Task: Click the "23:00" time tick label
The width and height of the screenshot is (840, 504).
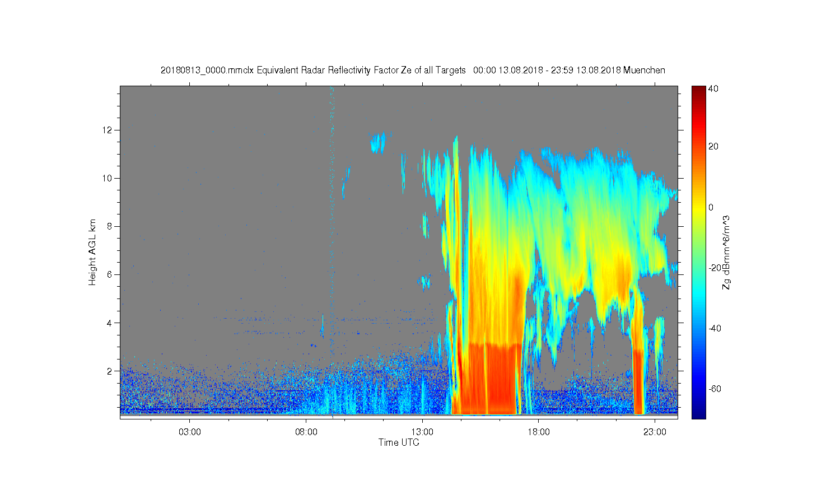Action: pos(655,432)
